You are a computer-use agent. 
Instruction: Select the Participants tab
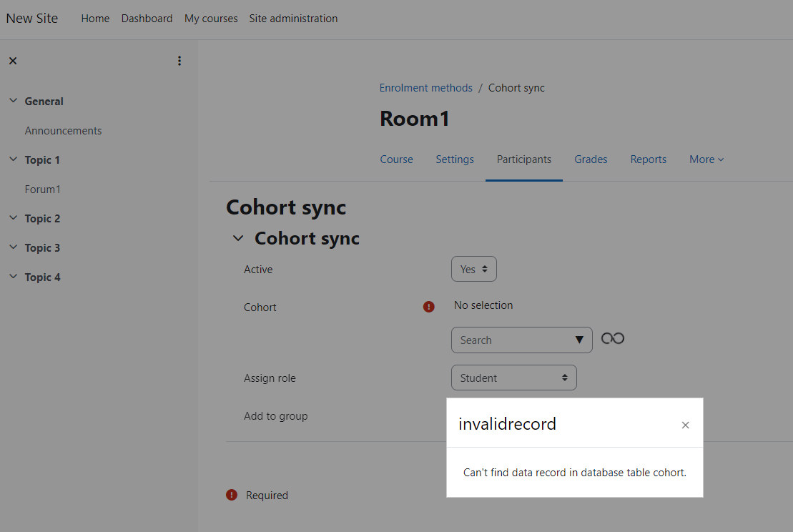pyautogui.click(x=524, y=159)
